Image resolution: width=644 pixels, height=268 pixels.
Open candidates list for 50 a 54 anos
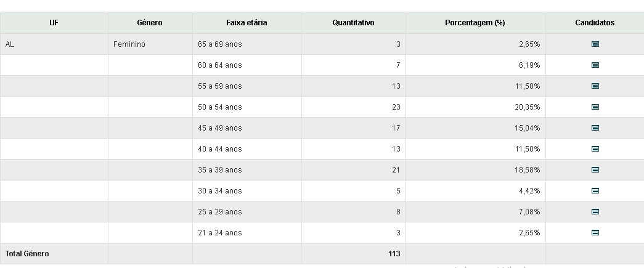pyautogui.click(x=595, y=107)
